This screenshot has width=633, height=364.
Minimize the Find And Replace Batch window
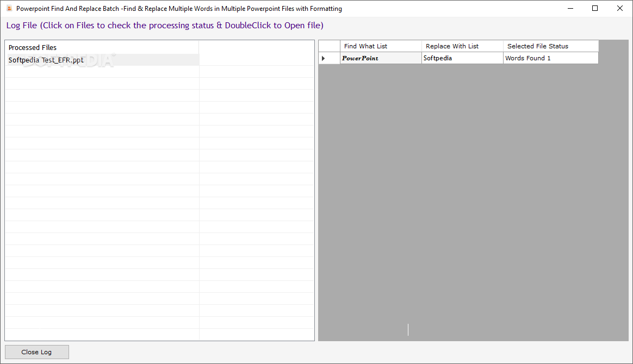click(x=570, y=9)
